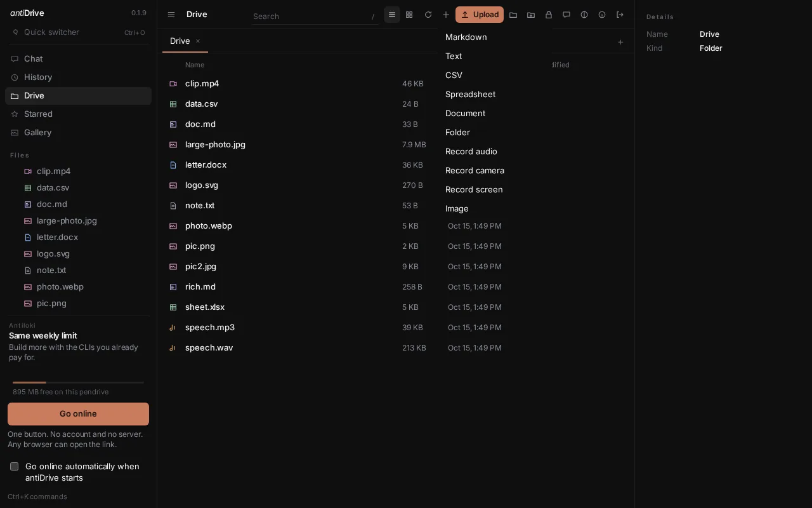
Task: Select Record screen in the new menu
Action: point(495,189)
